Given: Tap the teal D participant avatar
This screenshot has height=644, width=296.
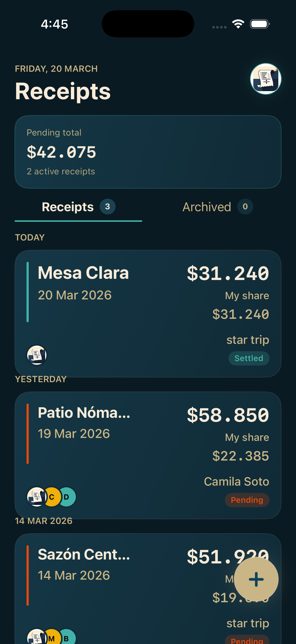Looking at the screenshot, I should pyautogui.click(x=67, y=497).
